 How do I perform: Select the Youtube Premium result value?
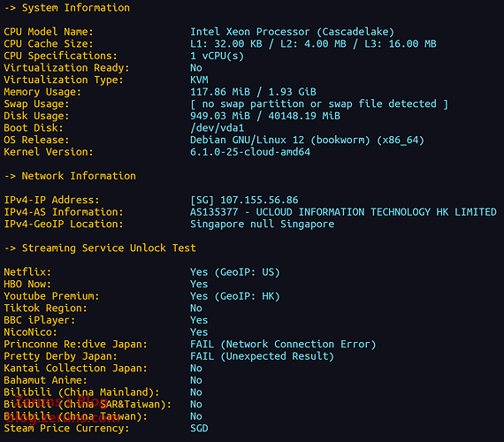click(x=235, y=296)
